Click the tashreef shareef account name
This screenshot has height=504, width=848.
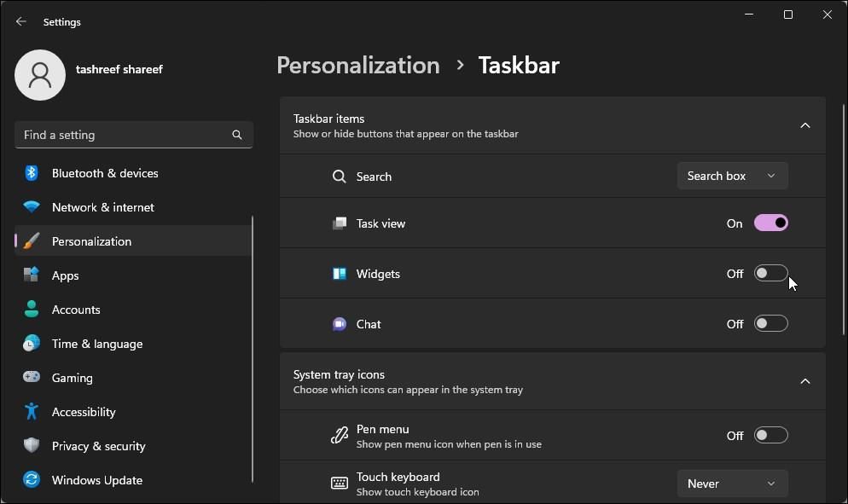pyautogui.click(x=119, y=69)
